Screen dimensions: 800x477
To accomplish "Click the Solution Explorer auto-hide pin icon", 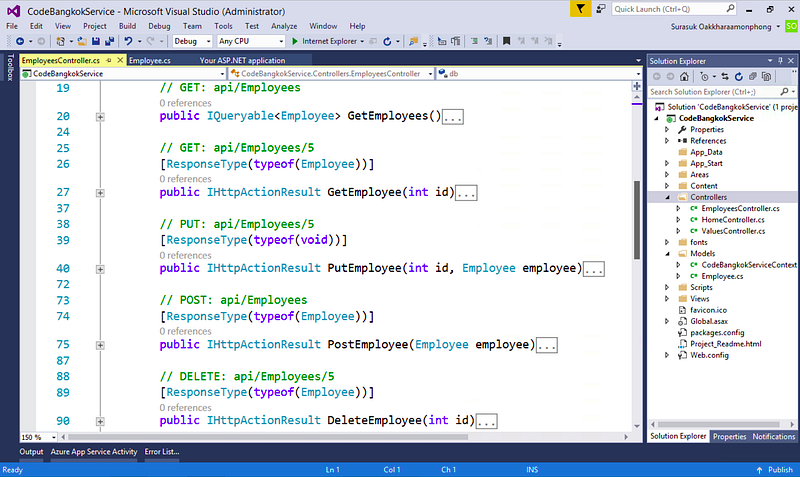I will [x=780, y=61].
